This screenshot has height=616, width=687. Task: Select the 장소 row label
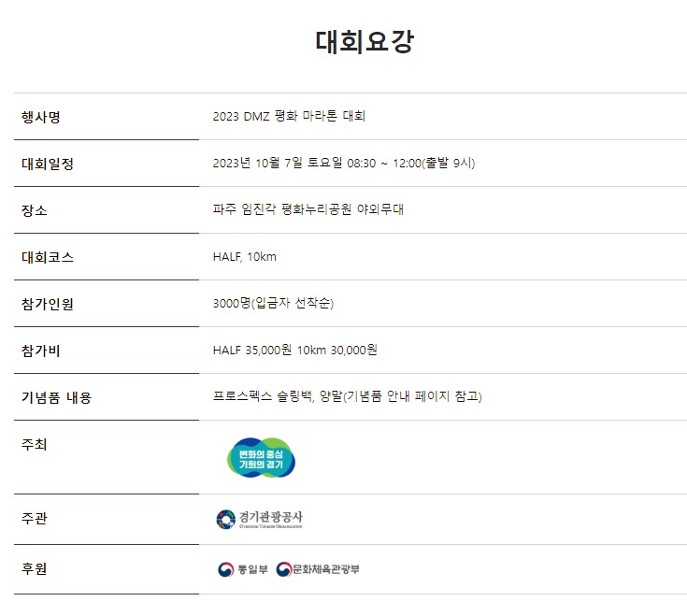coord(35,210)
